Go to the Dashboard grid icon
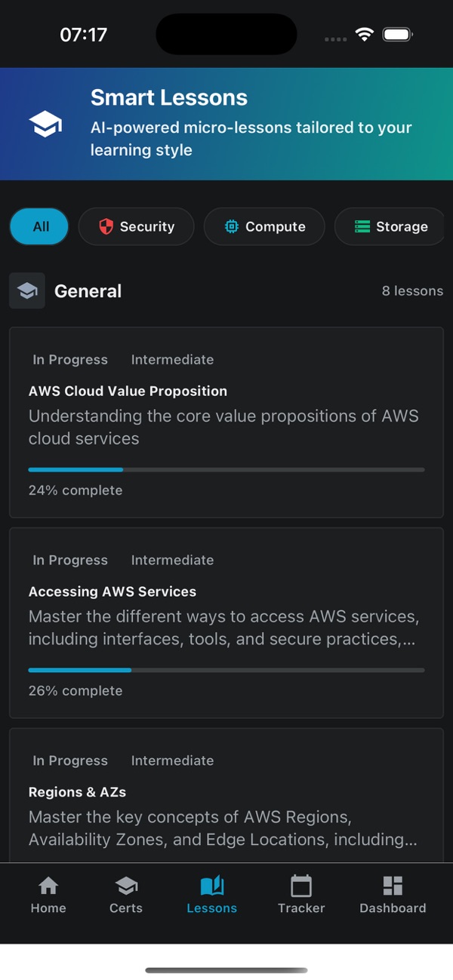453x980 pixels. pyautogui.click(x=393, y=886)
